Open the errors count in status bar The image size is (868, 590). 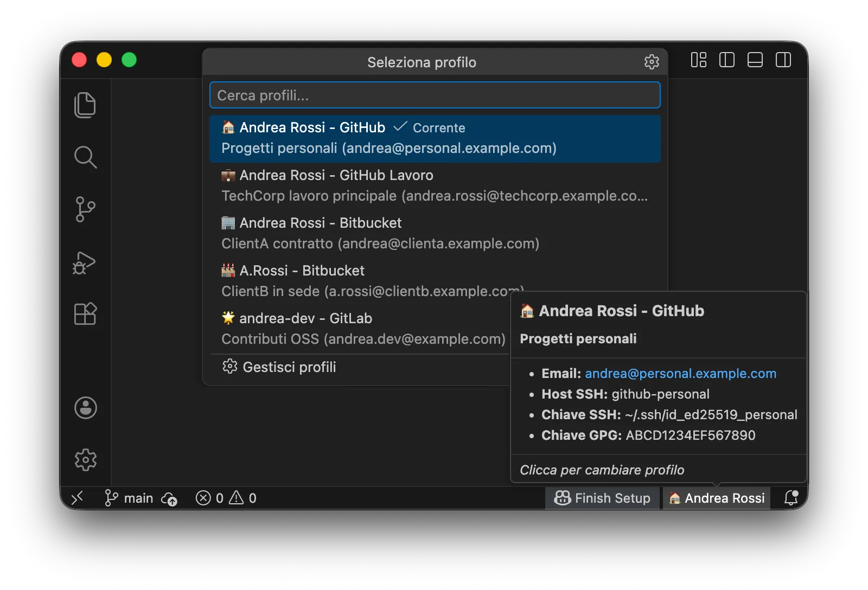coord(209,498)
